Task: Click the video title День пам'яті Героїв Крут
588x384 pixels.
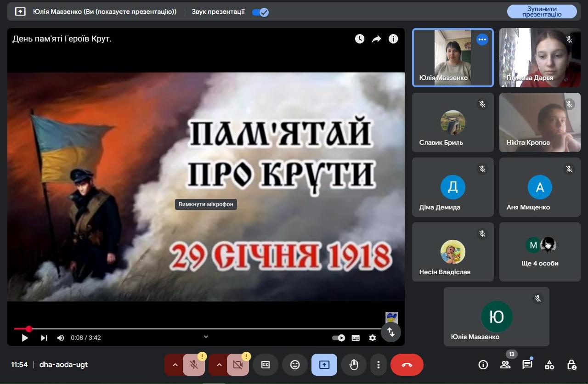Action: (x=62, y=39)
